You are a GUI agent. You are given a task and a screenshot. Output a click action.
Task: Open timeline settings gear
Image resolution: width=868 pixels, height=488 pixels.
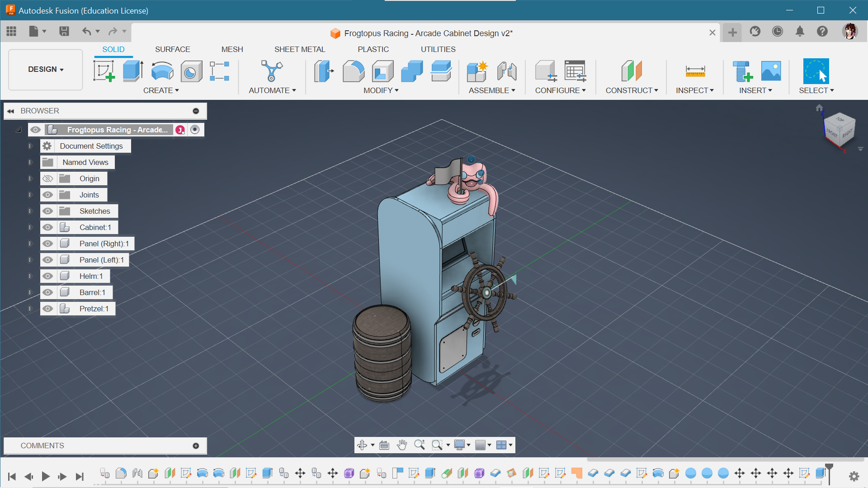coord(854,476)
